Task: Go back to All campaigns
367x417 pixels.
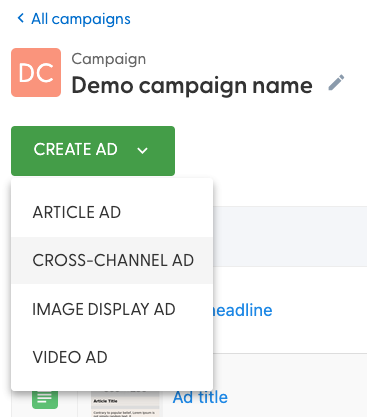Action: click(x=74, y=19)
